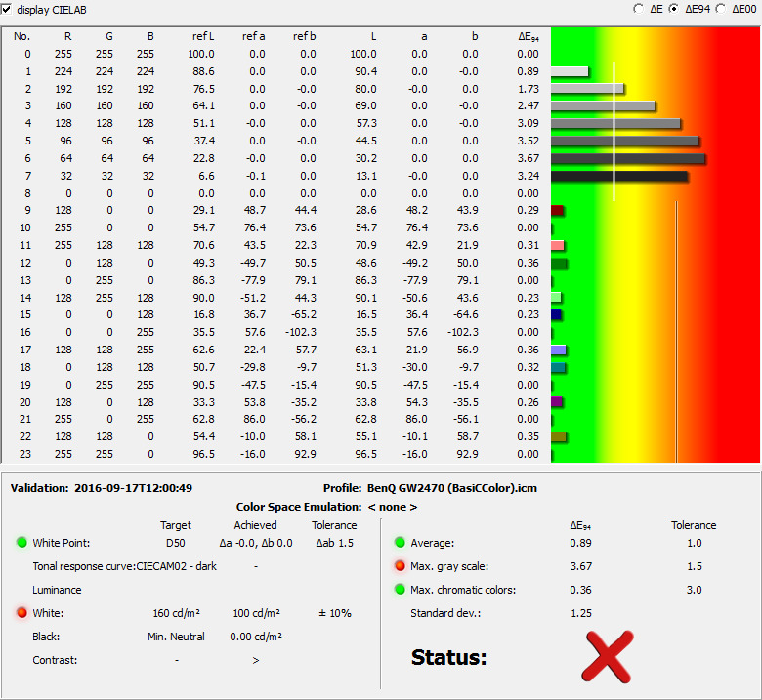Click the dark green bar in row 12
This screenshot has width=762, height=700.
(x=559, y=264)
